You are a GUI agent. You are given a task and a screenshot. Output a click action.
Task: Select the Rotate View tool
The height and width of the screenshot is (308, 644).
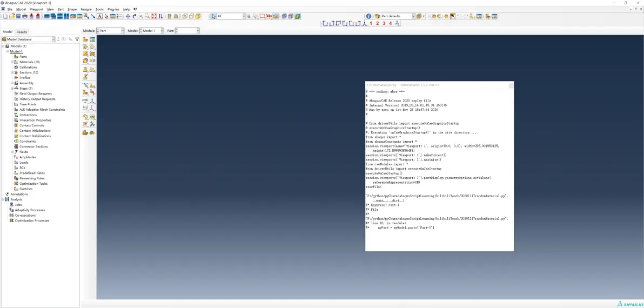pos(135,16)
